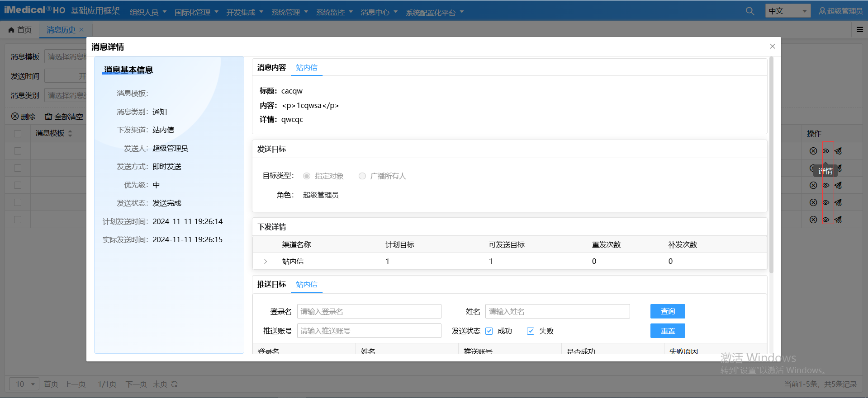Open the 消息中心 menu
This screenshot has width=868, height=398.
[x=379, y=12]
